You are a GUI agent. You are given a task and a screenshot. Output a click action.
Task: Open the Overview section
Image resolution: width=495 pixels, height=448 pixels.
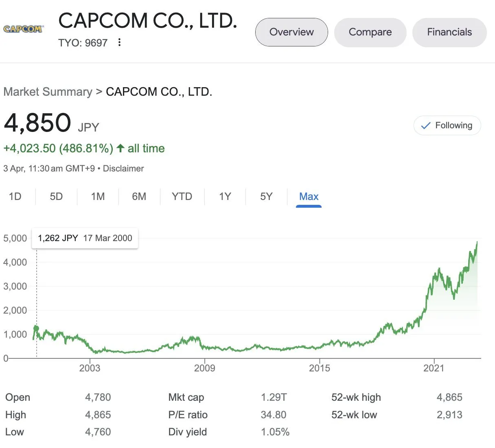coord(291,32)
